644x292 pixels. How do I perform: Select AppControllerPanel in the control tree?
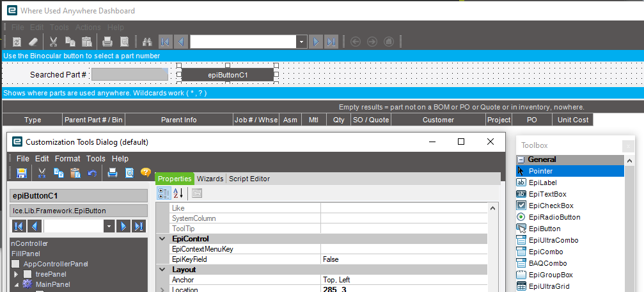[56, 264]
